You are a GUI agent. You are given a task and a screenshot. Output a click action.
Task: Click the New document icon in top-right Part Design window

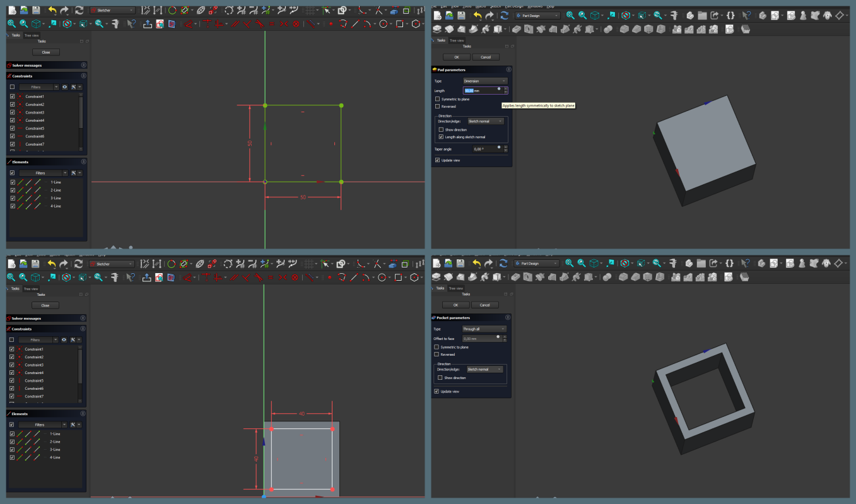tap(437, 15)
